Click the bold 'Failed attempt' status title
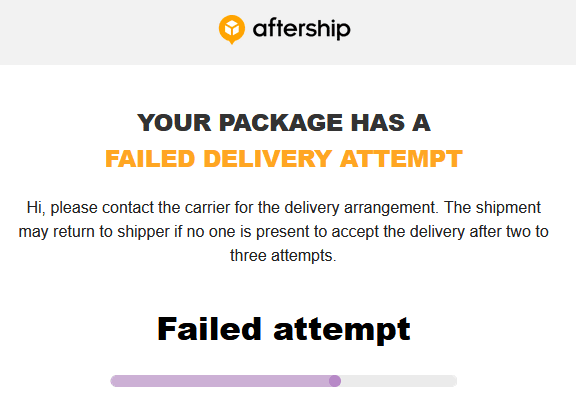The height and width of the screenshot is (409, 576). [x=284, y=329]
